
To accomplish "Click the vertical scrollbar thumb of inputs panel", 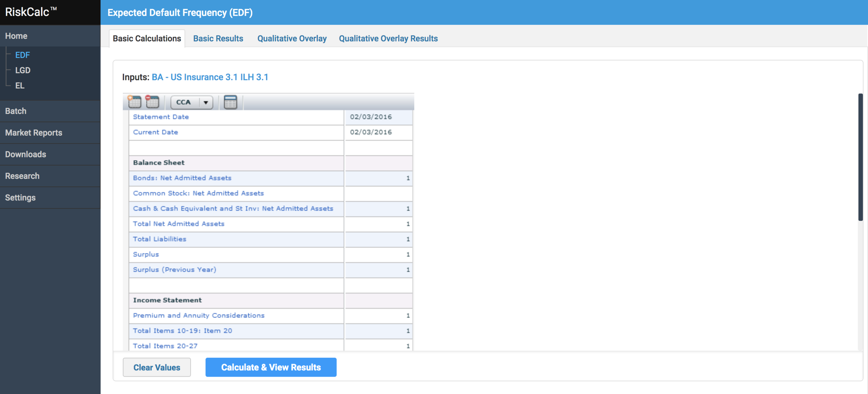I will pyautogui.click(x=860, y=157).
